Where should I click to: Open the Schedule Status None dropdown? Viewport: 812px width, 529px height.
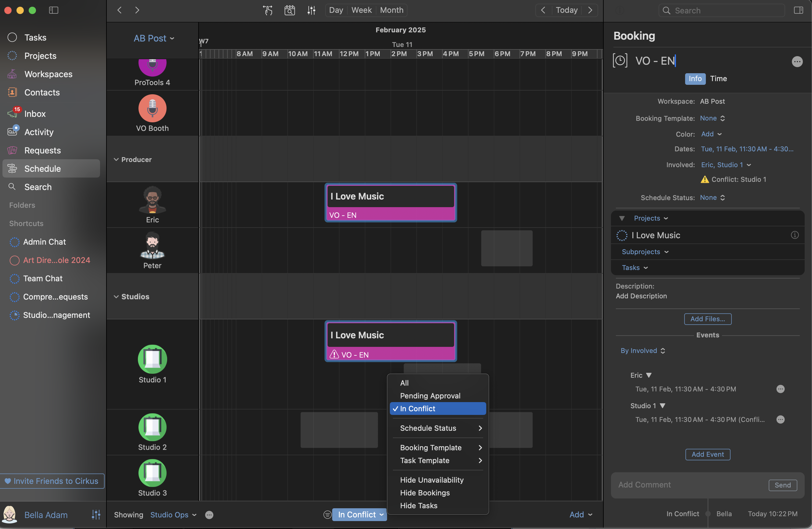tap(712, 197)
